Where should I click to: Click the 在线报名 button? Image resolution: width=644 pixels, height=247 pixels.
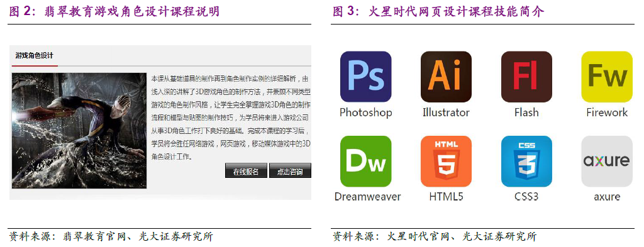pyautogui.click(x=246, y=171)
